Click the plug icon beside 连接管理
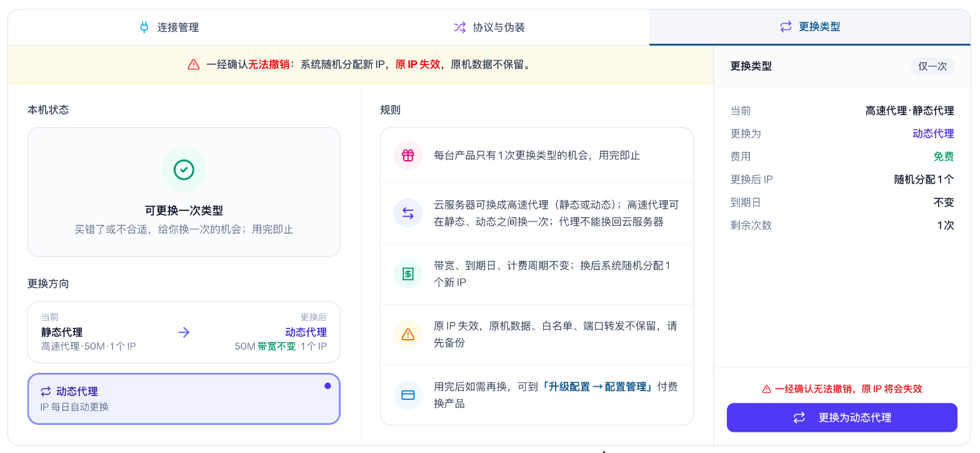The width and height of the screenshot is (980, 453). (x=144, y=28)
